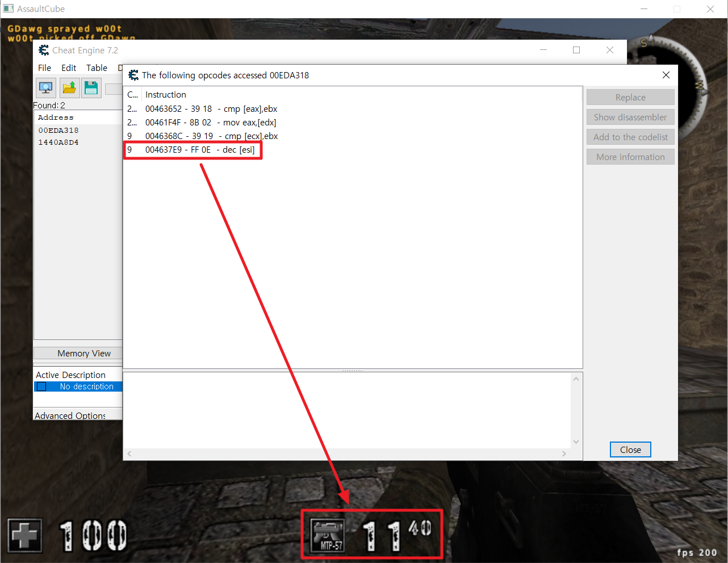The image size is (728, 563).
Task: Click Show disassembler button
Action: pos(630,117)
